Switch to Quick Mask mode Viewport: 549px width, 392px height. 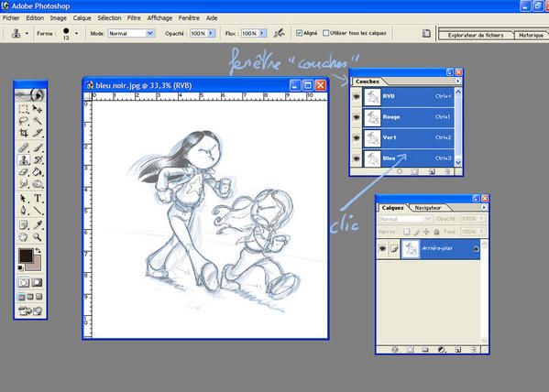37,282
